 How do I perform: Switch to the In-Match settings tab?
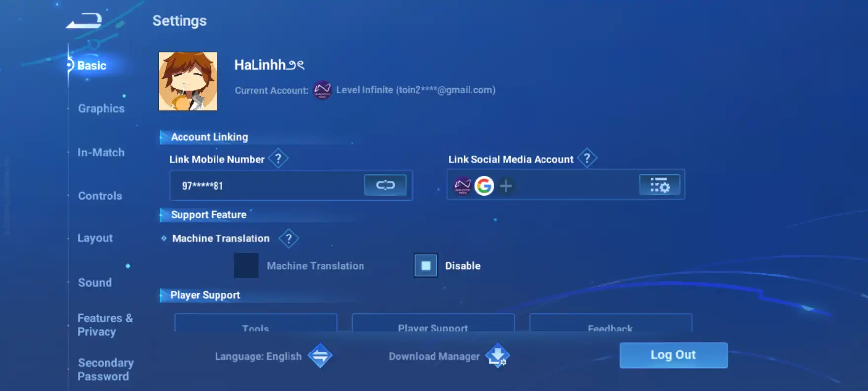point(101,153)
